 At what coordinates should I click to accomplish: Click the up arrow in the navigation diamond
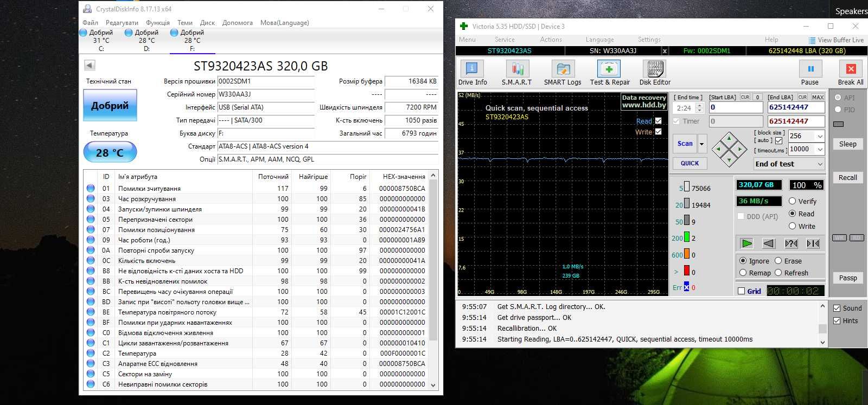point(730,138)
